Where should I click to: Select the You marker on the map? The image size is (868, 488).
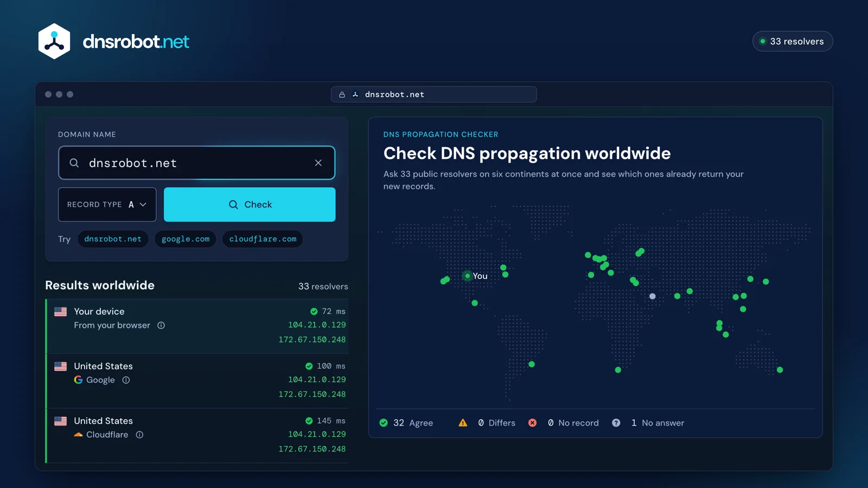click(468, 276)
